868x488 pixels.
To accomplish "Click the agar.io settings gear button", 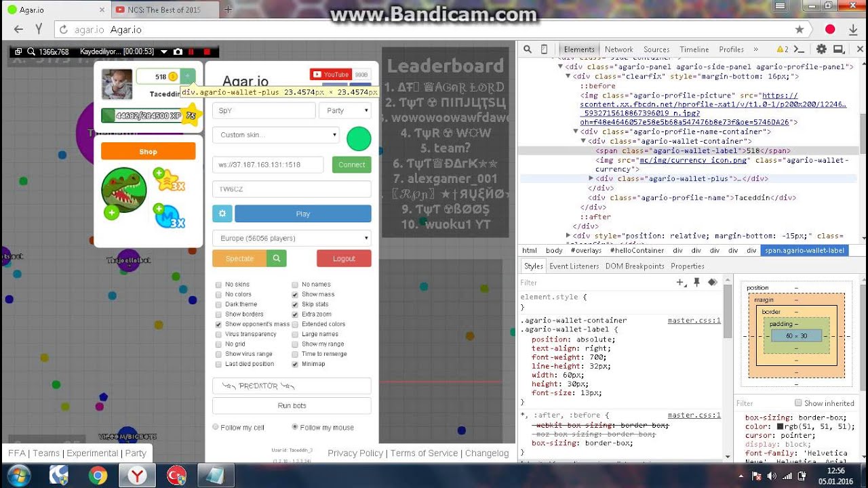I will click(x=222, y=213).
